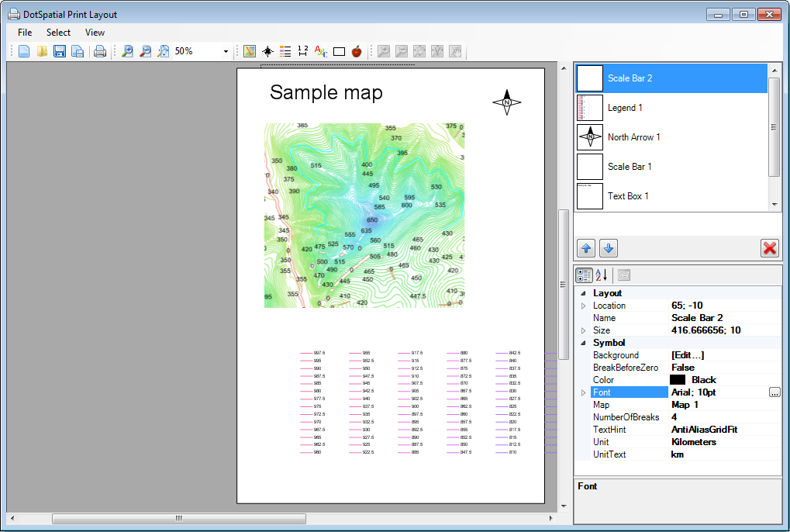
Task: Open the 50% zoom level dropdown
Action: pos(225,51)
